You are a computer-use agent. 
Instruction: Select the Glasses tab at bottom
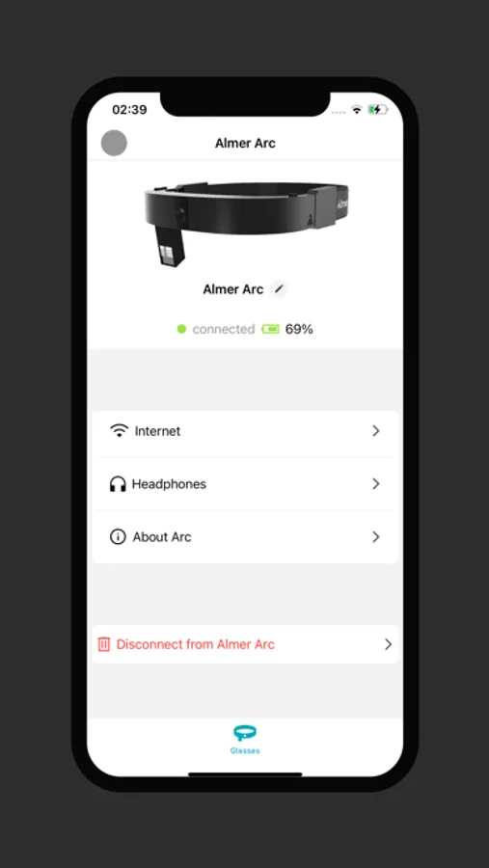(245, 740)
